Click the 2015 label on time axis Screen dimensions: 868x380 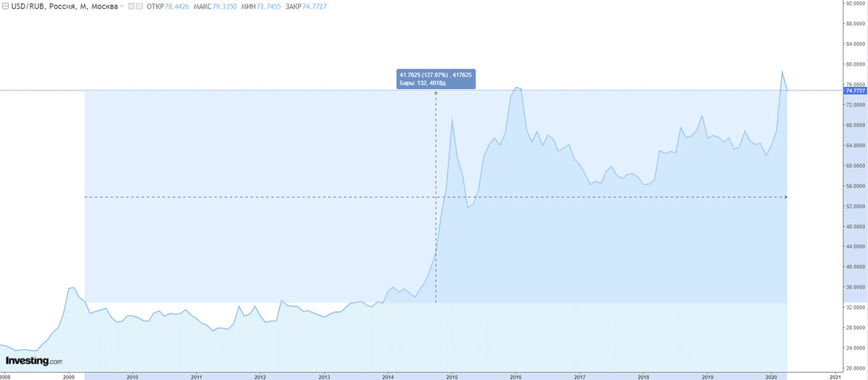[452, 376]
